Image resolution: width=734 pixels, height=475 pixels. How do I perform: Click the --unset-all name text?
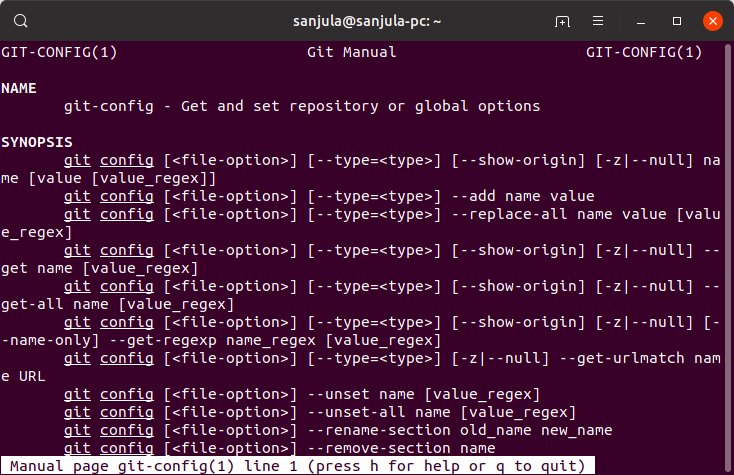tap(379, 412)
